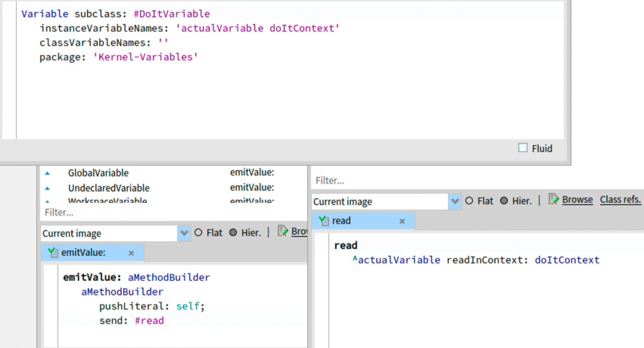
Task: Click the Class refs. link
Action: tap(620, 199)
